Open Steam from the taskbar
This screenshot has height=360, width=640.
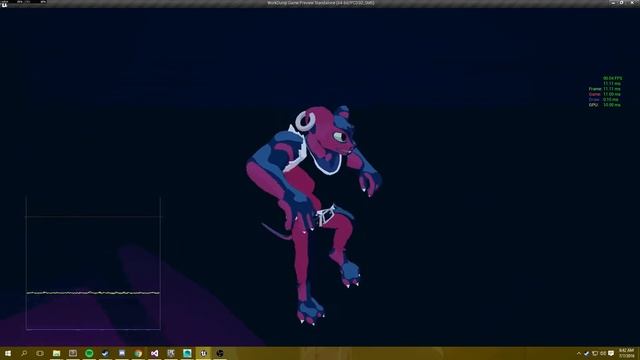point(105,353)
